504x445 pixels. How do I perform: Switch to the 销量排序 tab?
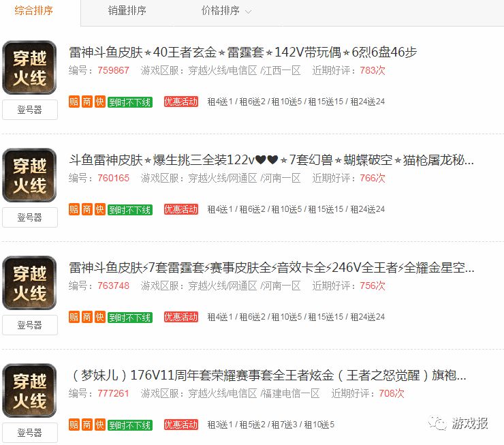[127, 11]
